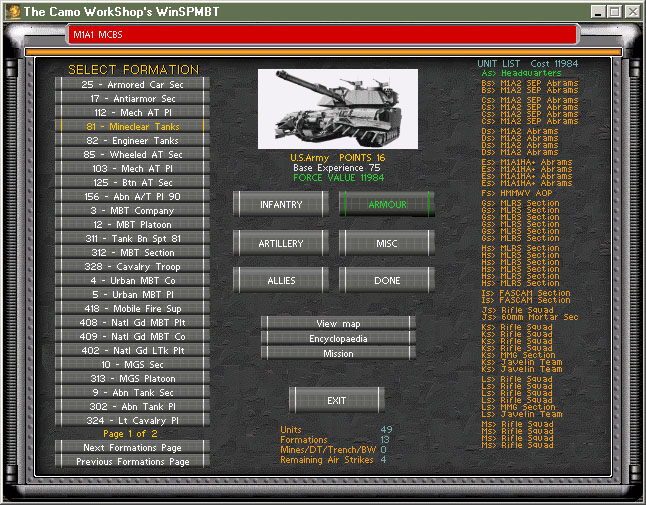Select the F> HMMWV AOP unit
Screen dimensions: 646x505
[517, 193]
